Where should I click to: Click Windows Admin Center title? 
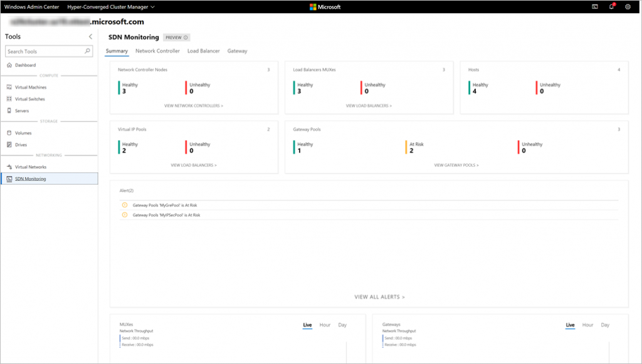31,7
